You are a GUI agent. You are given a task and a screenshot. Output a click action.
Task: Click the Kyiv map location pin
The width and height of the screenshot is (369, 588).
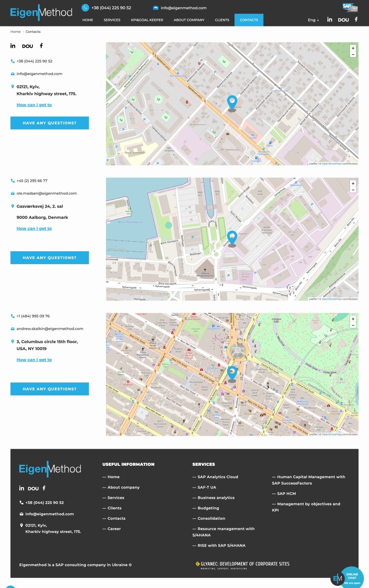click(232, 103)
